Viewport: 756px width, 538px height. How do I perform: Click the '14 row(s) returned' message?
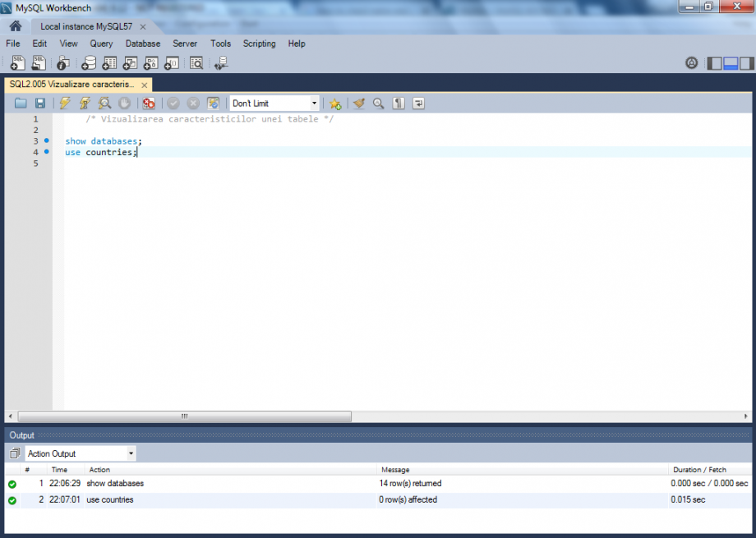click(x=410, y=484)
